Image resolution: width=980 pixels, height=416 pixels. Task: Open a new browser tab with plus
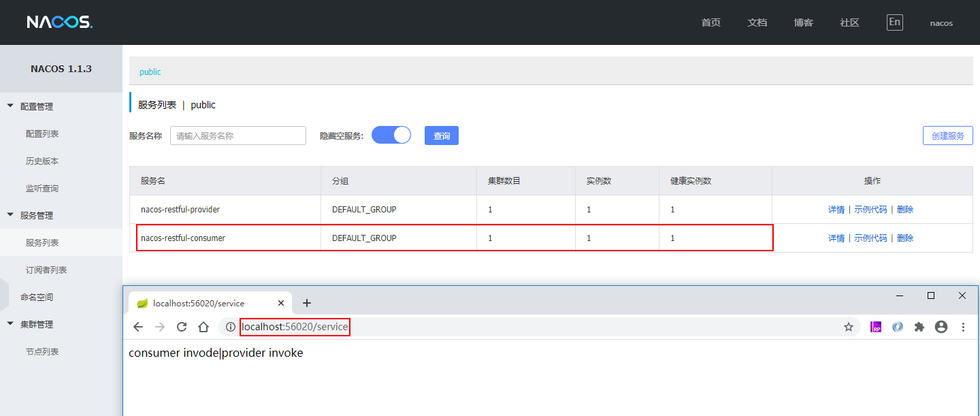pyautogui.click(x=306, y=303)
